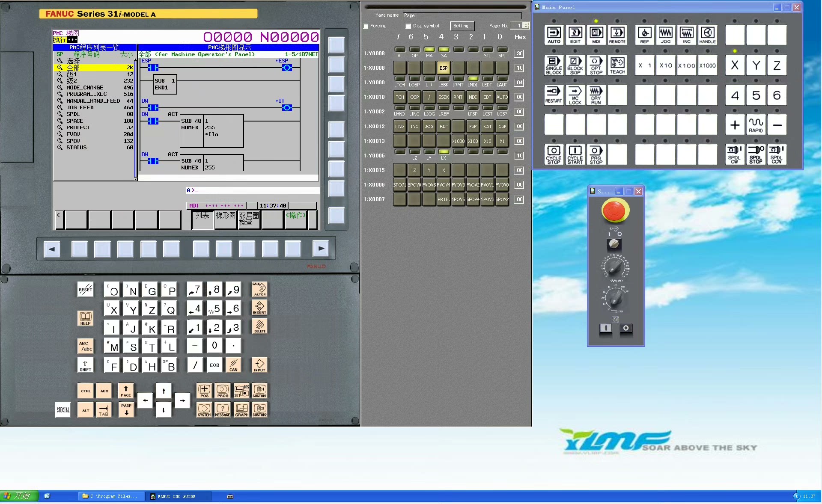Switch to MDI mode icon
Image resolution: width=822 pixels, height=504 pixels.
[596, 35]
